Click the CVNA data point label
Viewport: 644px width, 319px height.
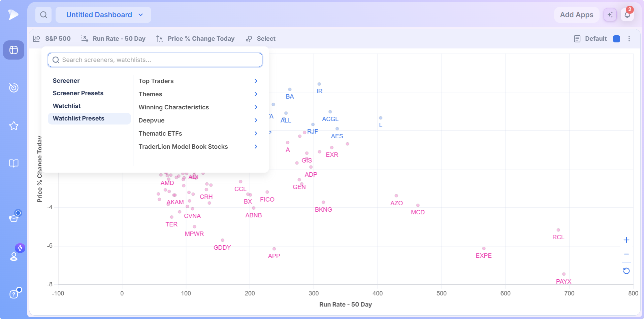point(192,216)
